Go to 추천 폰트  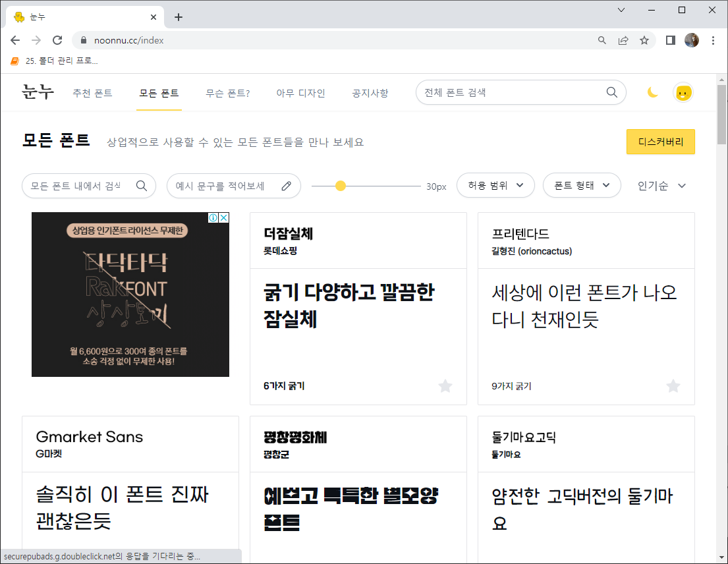92,93
